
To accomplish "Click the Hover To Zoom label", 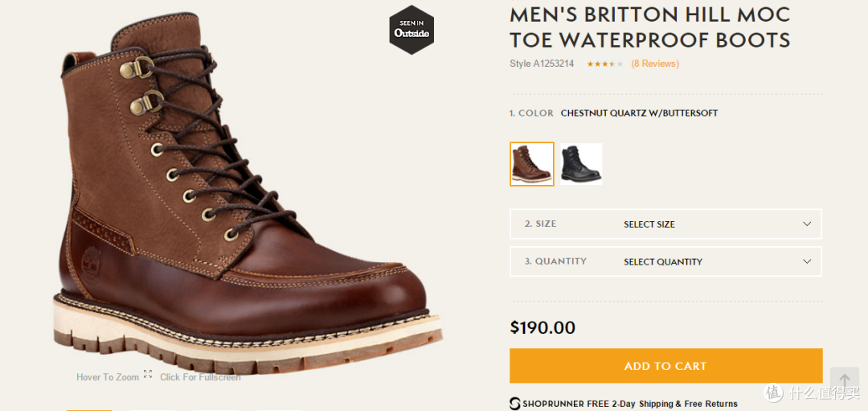I will (x=108, y=377).
